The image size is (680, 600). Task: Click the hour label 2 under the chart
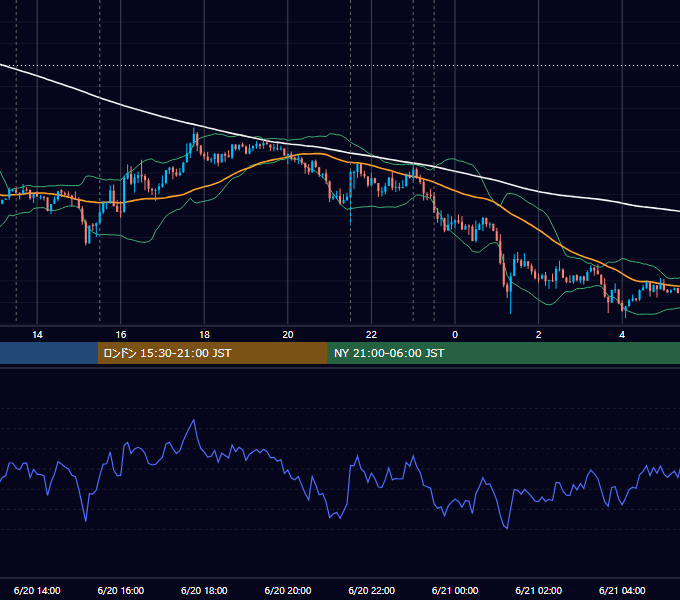click(x=539, y=335)
